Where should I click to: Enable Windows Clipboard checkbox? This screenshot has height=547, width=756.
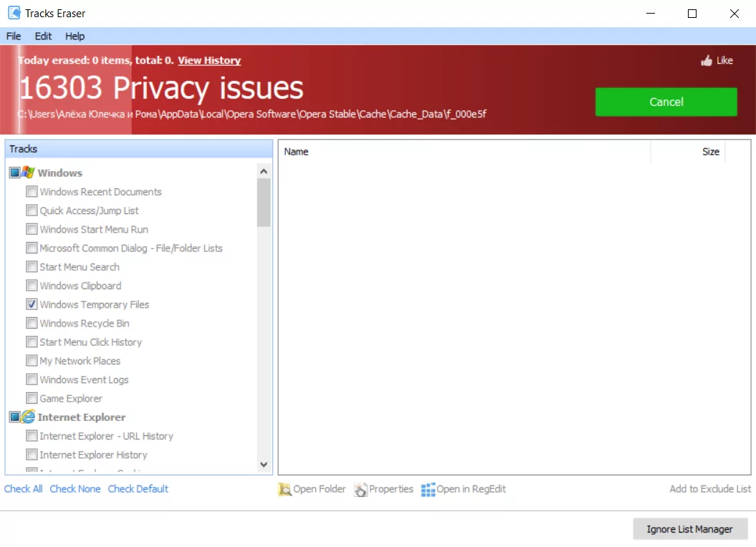point(32,285)
